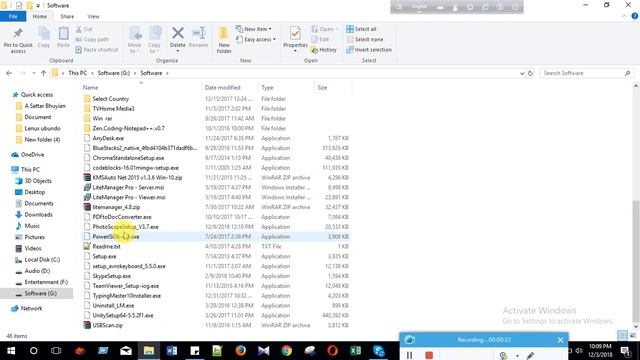The image size is (640, 360).
Task: Click Select none in ribbon
Action: click(x=364, y=39)
